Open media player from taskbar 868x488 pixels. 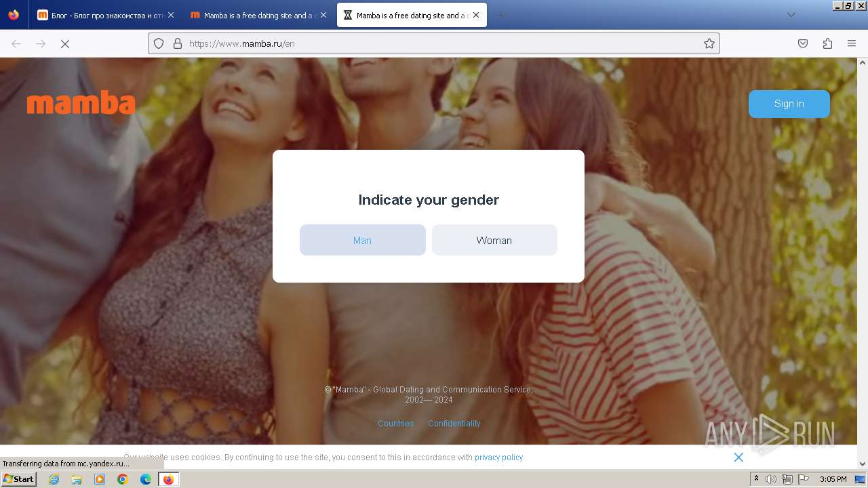100,479
